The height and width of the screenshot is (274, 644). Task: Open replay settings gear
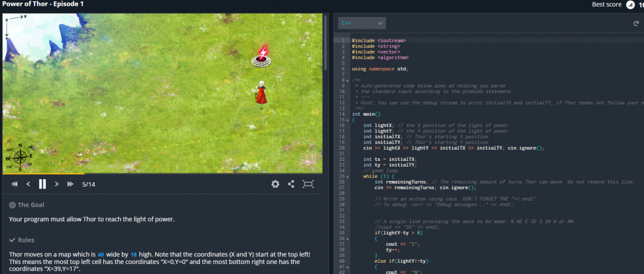coord(275,184)
